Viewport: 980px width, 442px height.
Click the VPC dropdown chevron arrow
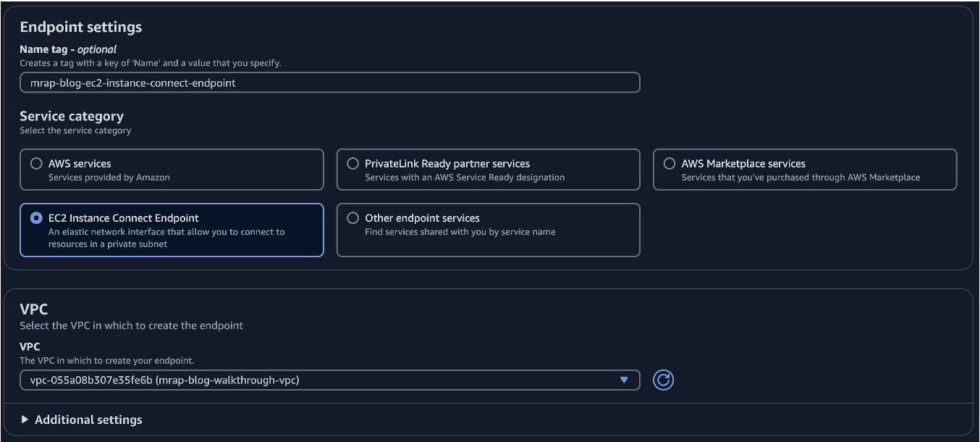click(625, 380)
